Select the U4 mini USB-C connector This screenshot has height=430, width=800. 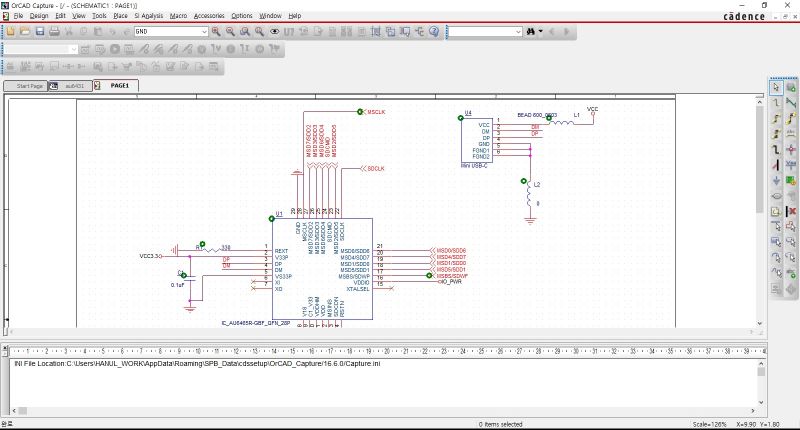(477, 141)
